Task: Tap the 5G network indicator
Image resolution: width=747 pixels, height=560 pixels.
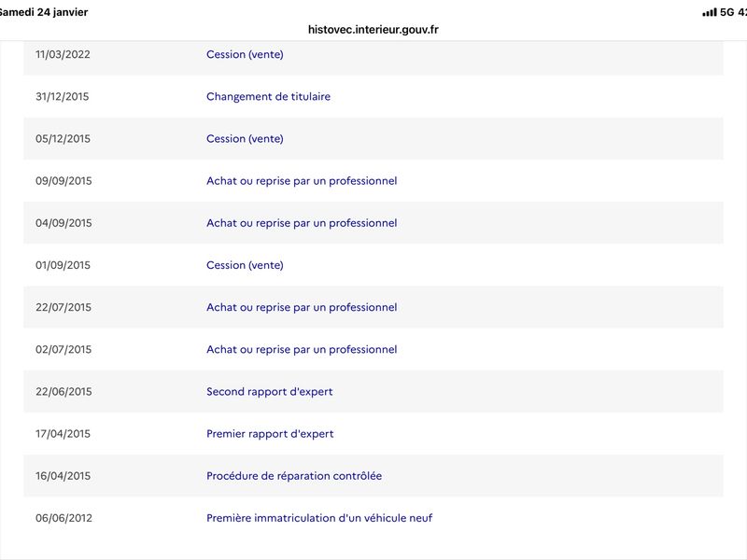Action: point(727,12)
